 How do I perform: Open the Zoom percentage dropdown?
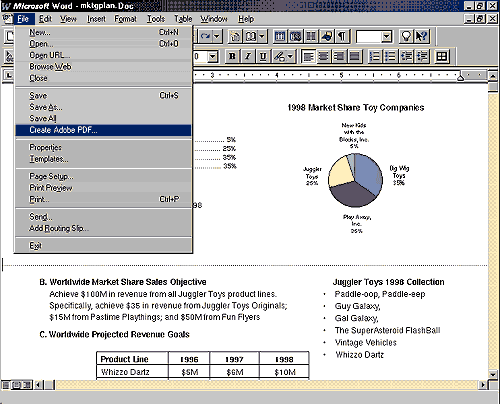[386, 36]
